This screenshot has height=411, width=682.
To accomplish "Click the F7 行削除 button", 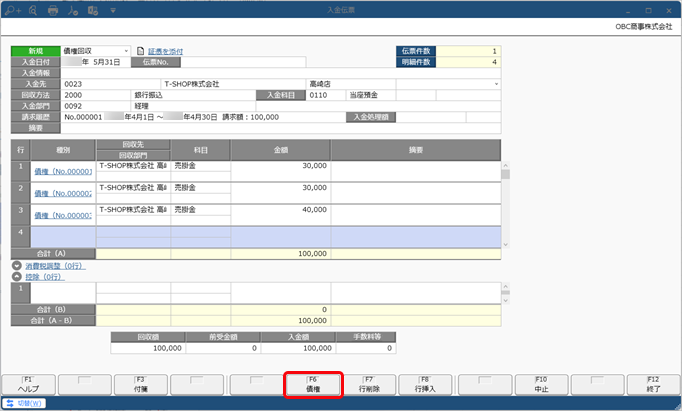I will tap(369, 384).
